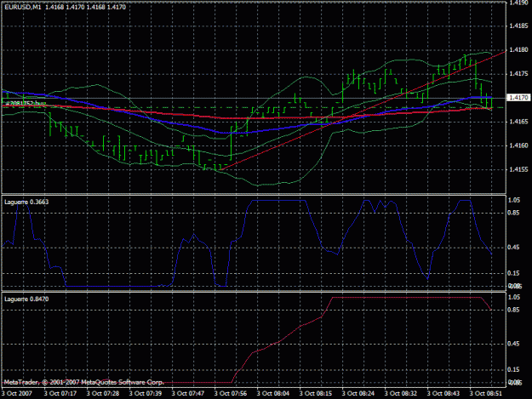Click the 3 Oct 07:28 time label
Viewport: 532px width, 399px height.
pos(103,394)
